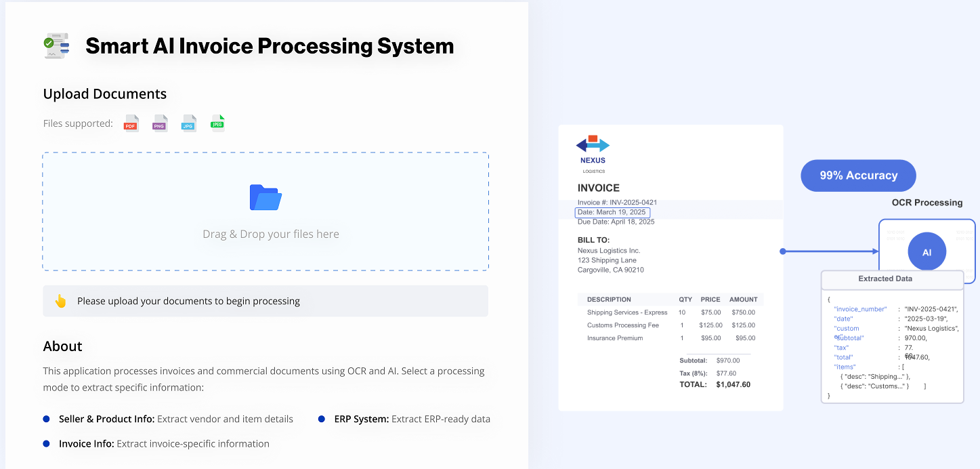This screenshot has height=469, width=980.
Task: Click the pointing hand emoji in the notice bar
Action: coord(60,300)
